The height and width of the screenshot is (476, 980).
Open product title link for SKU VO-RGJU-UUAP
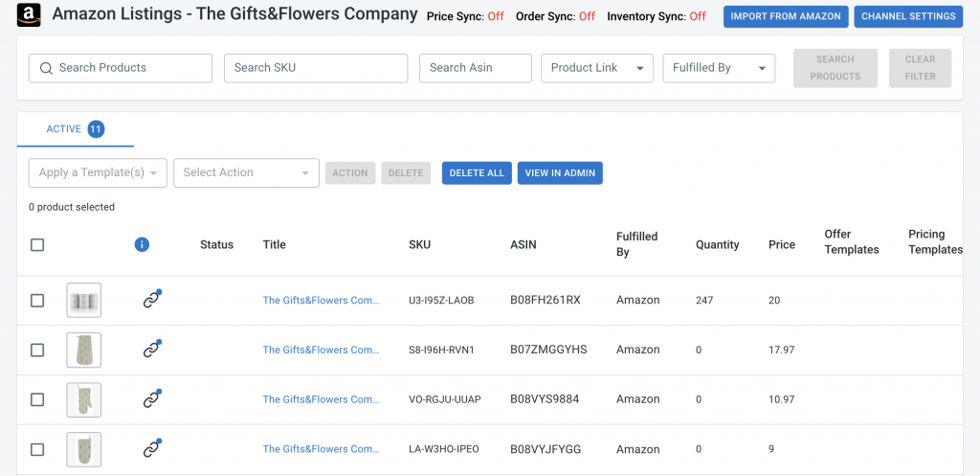(x=322, y=399)
